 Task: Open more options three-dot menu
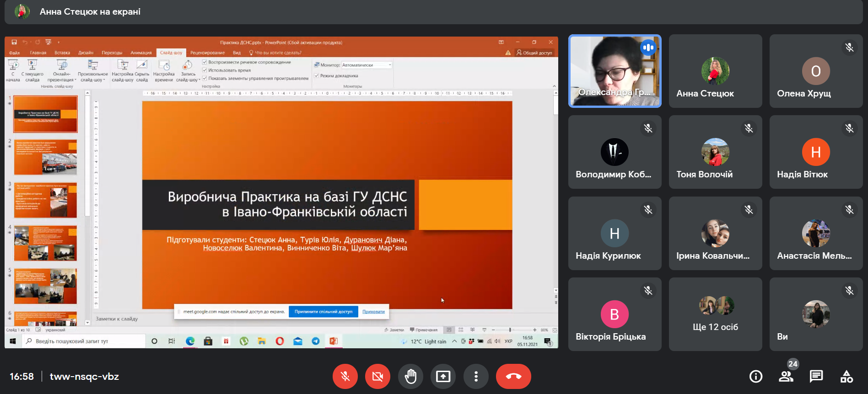point(476,376)
